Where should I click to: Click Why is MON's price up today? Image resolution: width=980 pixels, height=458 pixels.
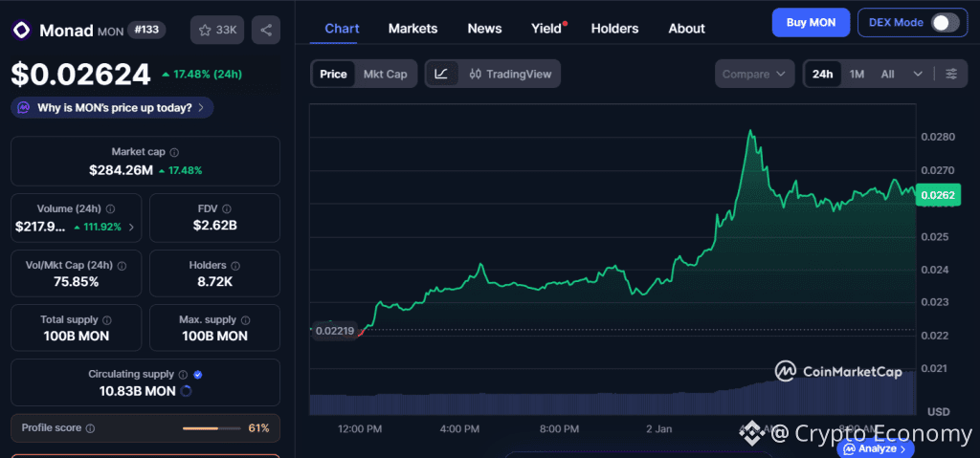(112, 107)
